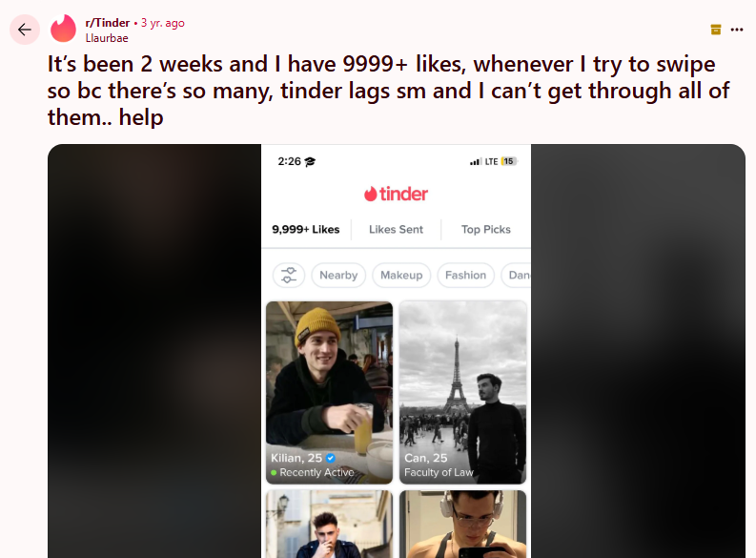Click the post title text
The image size is (756, 558).
tap(388, 91)
